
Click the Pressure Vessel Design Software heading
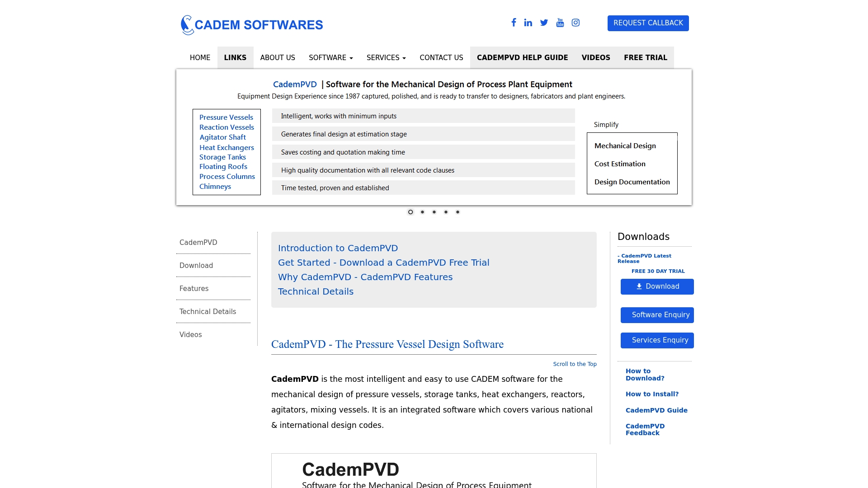click(x=387, y=344)
